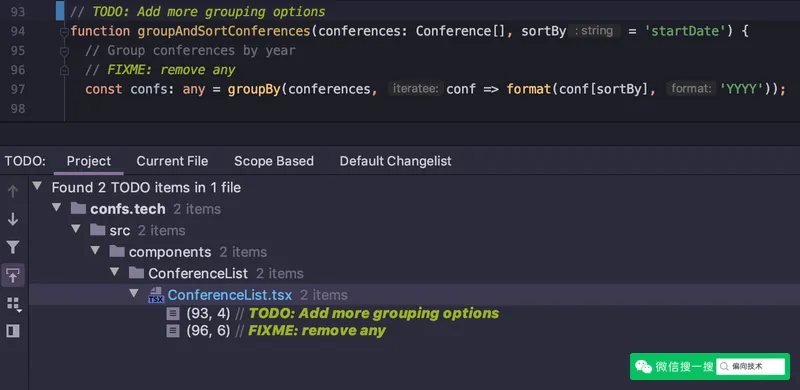Select the ConferenceList.tsx file name
Screen dimensions: 800x390
230,295
